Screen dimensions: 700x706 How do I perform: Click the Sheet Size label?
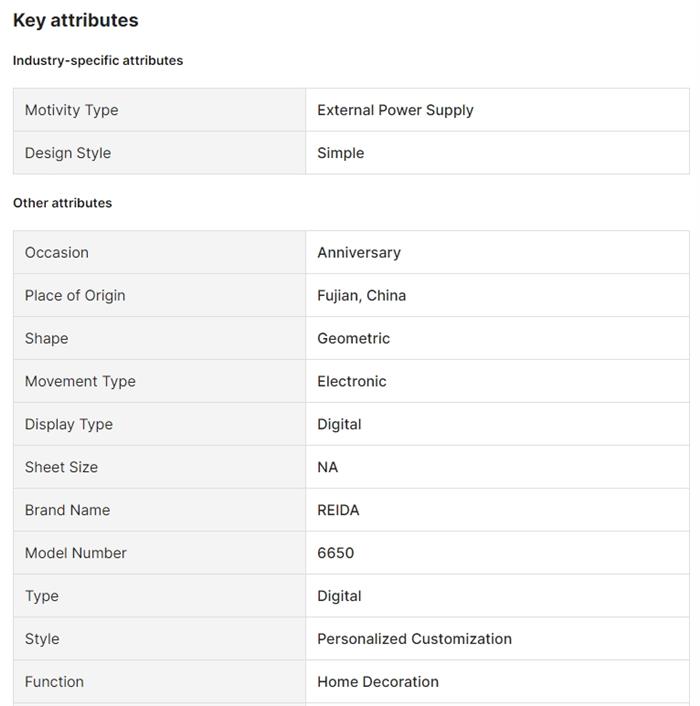click(x=61, y=468)
